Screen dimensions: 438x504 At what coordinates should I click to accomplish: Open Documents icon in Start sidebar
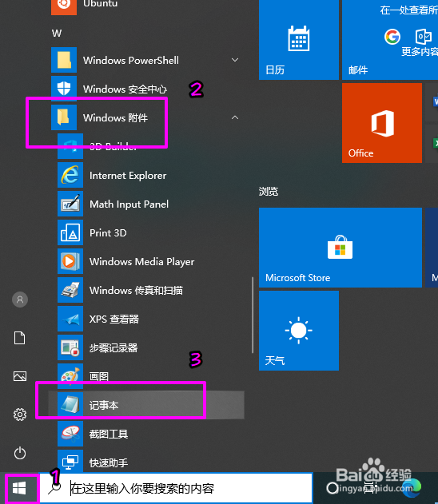[20, 338]
